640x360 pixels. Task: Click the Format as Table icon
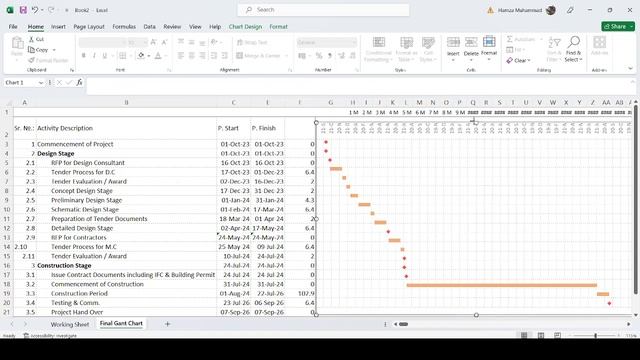[406, 42]
